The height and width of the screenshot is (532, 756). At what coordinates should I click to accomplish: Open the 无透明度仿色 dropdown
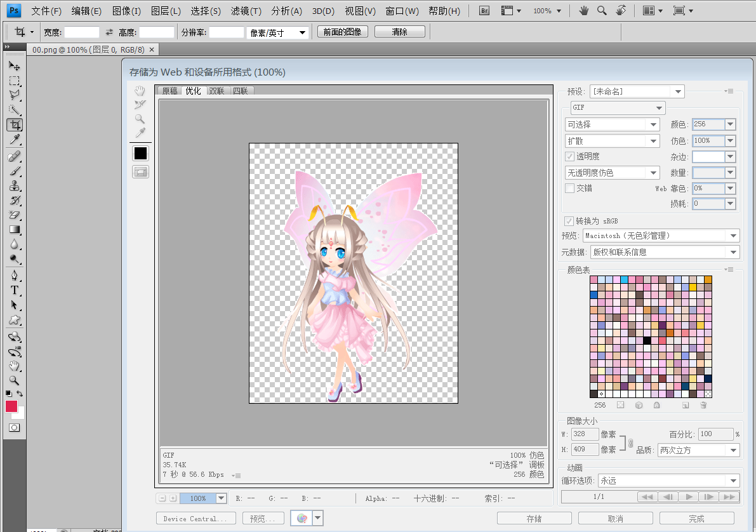[x=613, y=173]
